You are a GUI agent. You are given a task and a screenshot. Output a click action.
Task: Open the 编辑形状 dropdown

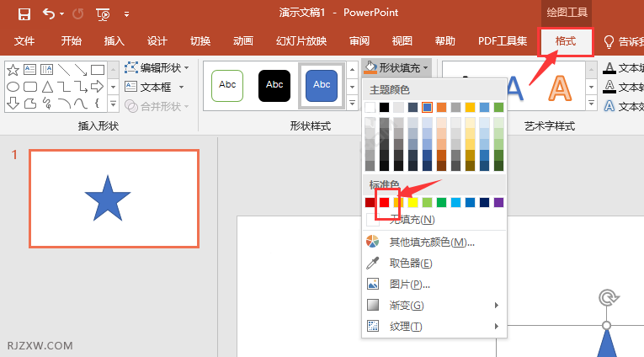tap(157, 67)
